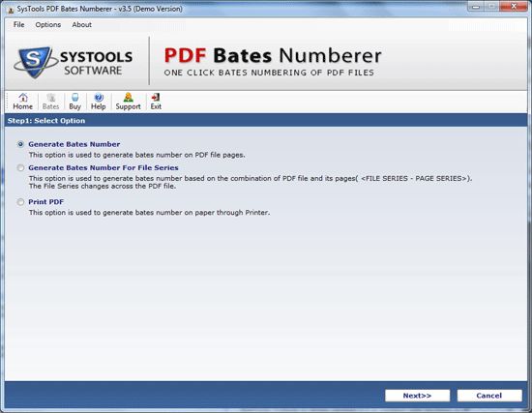The width and height of the screenshot is (532, 413).
Task: Open the Buy toolbar icon
Action: pos(75,102)
